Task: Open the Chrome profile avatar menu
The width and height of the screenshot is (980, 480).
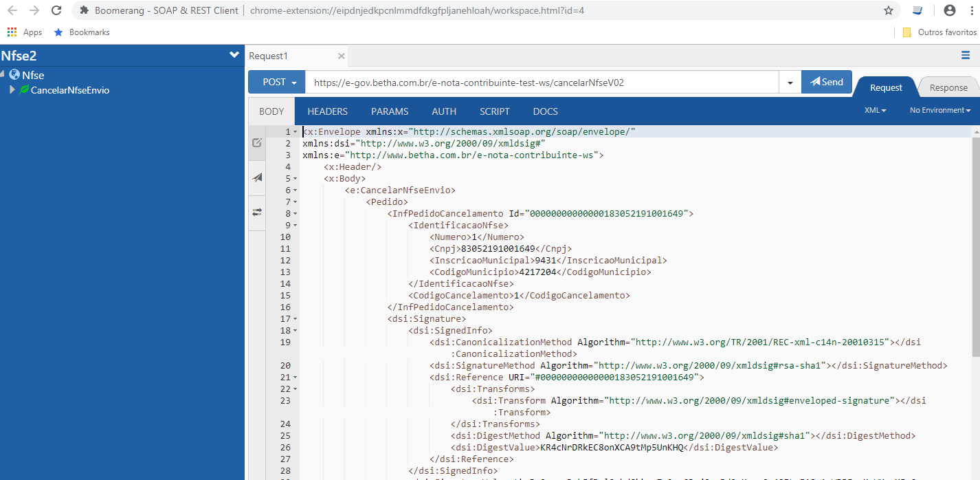Action: click(x=950, y=10)
